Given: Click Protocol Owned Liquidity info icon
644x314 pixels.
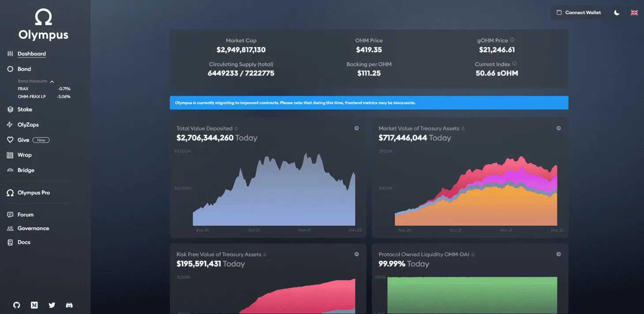Looking at the screenshot, I should pos(473,254).
